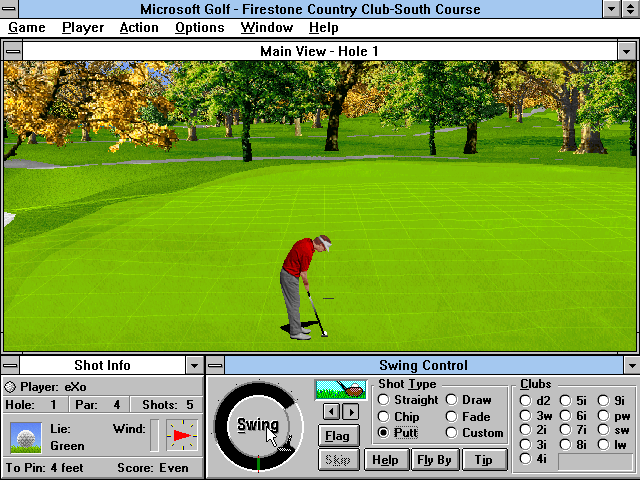640x480 pixels.
Task: Click the Microsoft Golf minimize arrow
Action: tap(611, 9)
